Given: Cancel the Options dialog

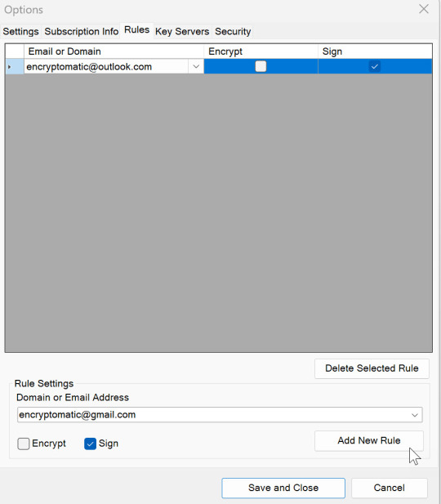Looking at the screenshot, I should click(389, 488).
